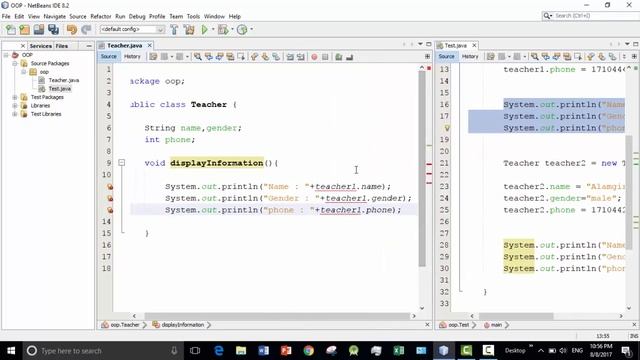The image size is (640, 360).
Task: Click error marker on the teacher1.name line
Action: point(110,187)
